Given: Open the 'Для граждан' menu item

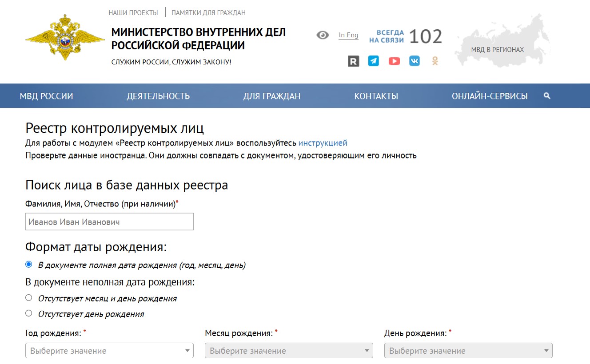Looking at the screenshot, I should click(271, 96).
